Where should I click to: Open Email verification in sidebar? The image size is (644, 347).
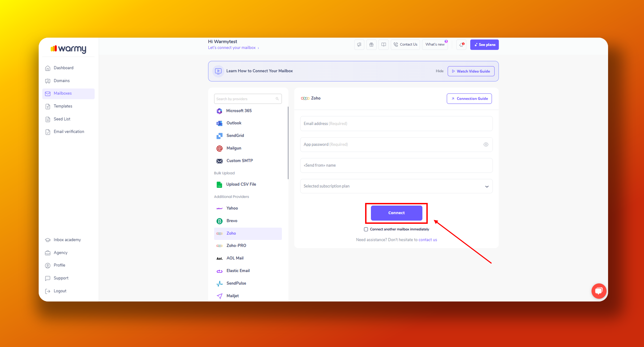(x=68, y=132)
